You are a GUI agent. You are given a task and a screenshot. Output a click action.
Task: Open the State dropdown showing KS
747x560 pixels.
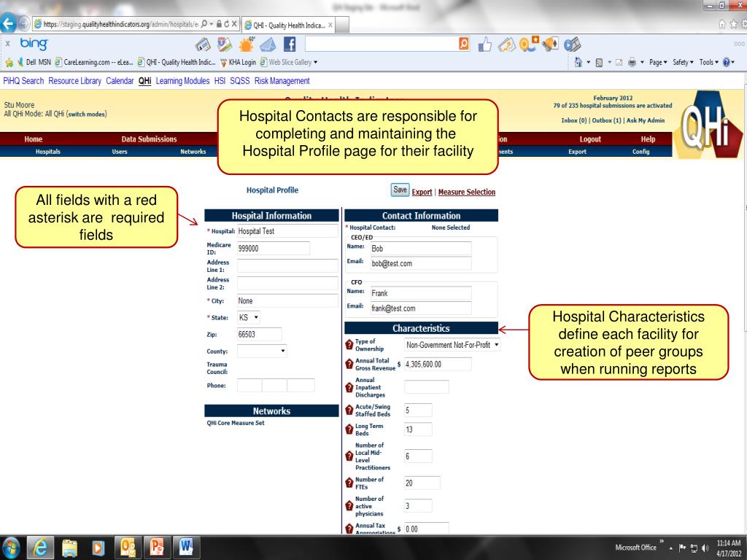coord(249,317)
